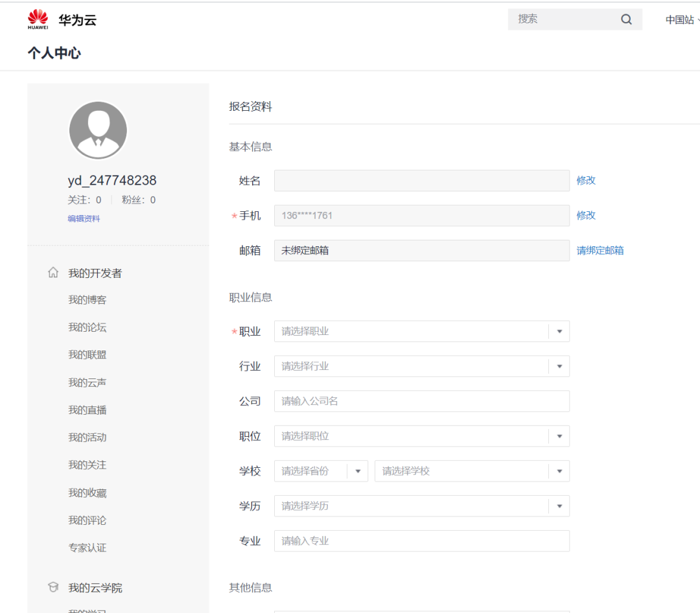Open 我的博客 in sidebar

pyautogui.click(x=87, y=300)
